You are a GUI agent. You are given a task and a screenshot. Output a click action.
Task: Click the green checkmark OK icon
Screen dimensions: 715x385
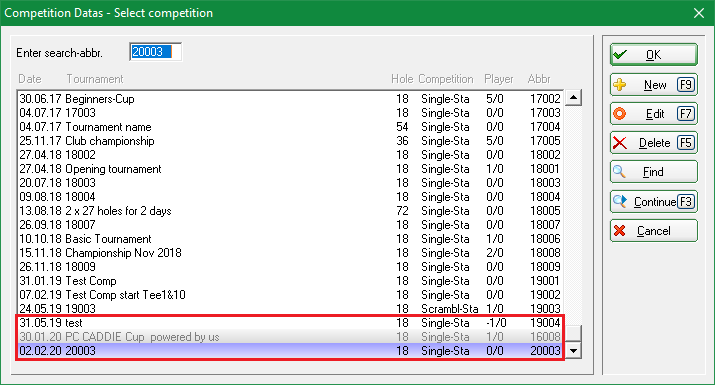[x=620, y=55]
